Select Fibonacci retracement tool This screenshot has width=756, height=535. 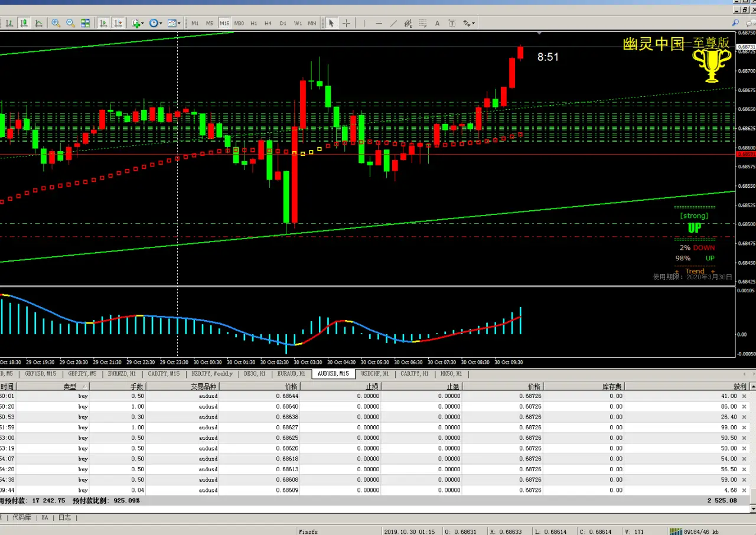click(422, 23)
